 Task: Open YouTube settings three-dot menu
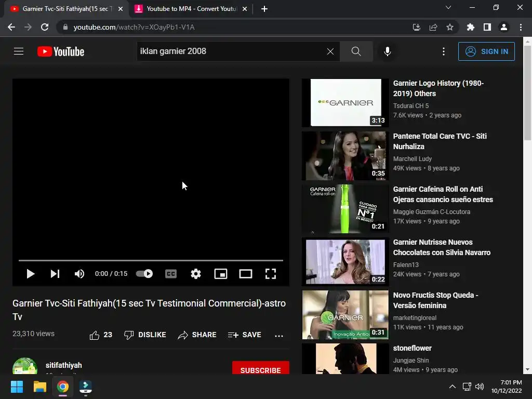pos(444,51)
